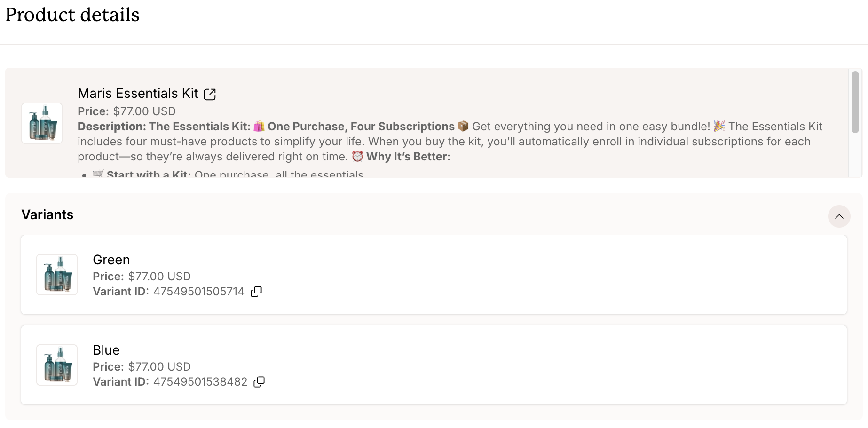Click the Blue variant thumbnail image
The image size is (868, 428).
pos(57,365)
